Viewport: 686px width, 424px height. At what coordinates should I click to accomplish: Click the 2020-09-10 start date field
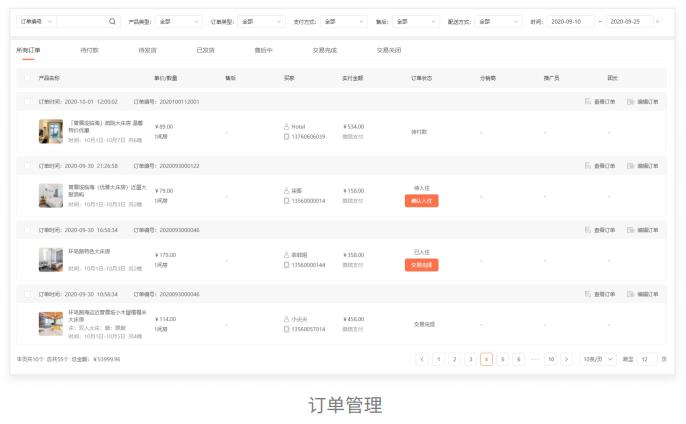570,21
